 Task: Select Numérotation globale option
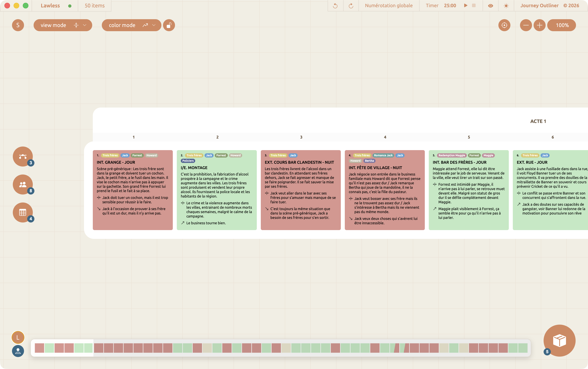[389, 6]
